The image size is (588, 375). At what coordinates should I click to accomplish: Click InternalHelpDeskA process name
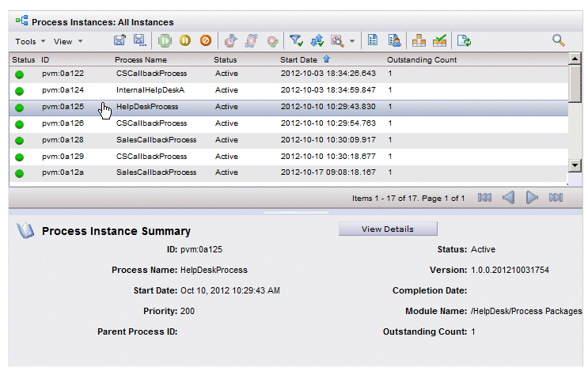(x=150, y=90)
